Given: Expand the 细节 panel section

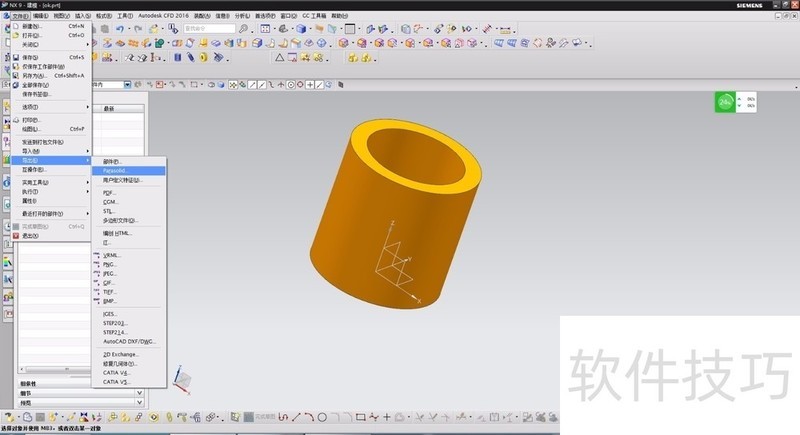Looking at the screenshot, I should coord(138,392).
